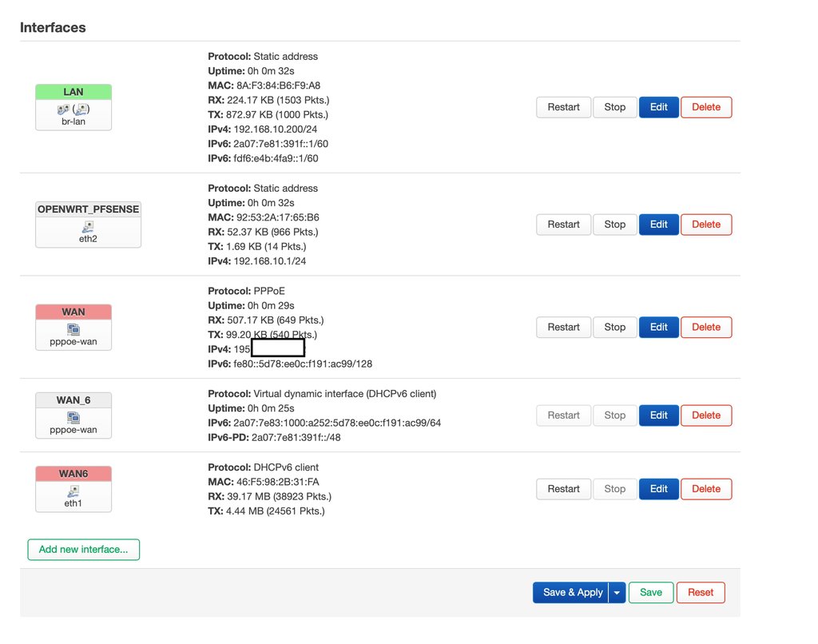Delete the WAN6 DHCPv6 interface
This screenshot has width=818, height=644.
706,489
